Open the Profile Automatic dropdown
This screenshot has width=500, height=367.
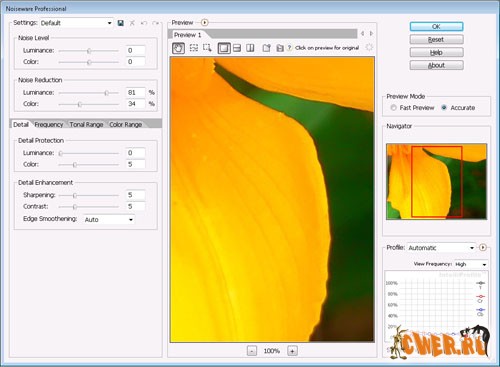point(441,248)
